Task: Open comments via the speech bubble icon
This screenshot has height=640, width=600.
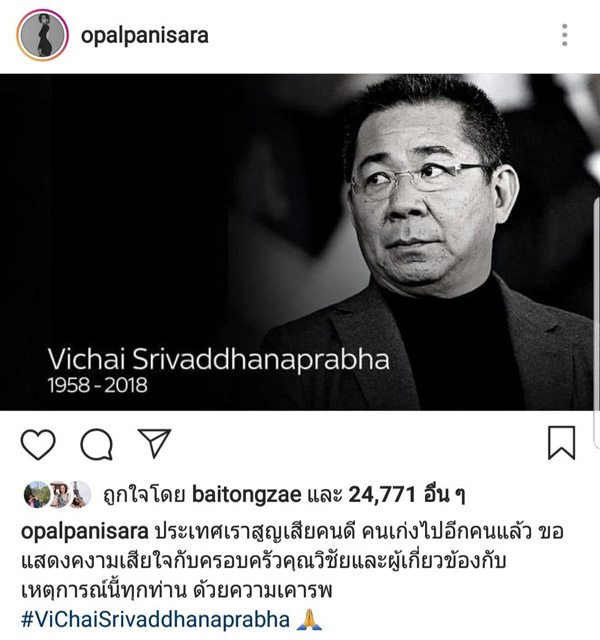Action: point(97,444)
